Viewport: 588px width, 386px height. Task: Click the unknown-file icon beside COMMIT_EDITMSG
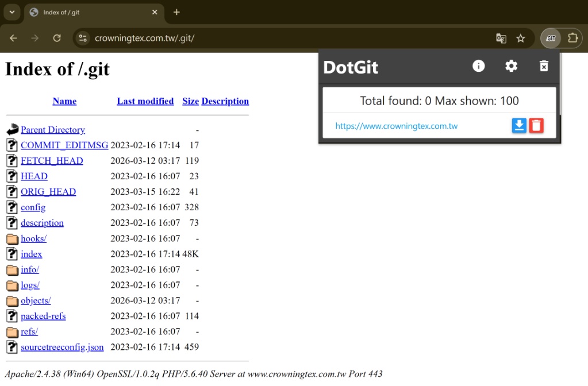click(x=12, y=145)
